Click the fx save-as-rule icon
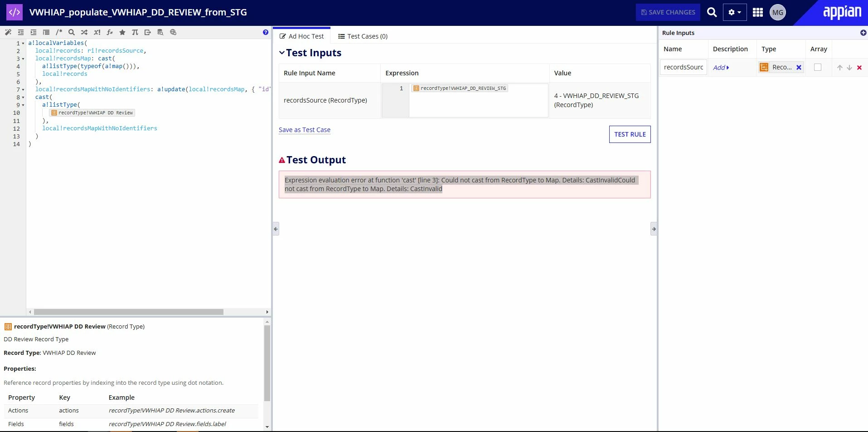Screen dimensions: 868x432 (x=110, y=32)
